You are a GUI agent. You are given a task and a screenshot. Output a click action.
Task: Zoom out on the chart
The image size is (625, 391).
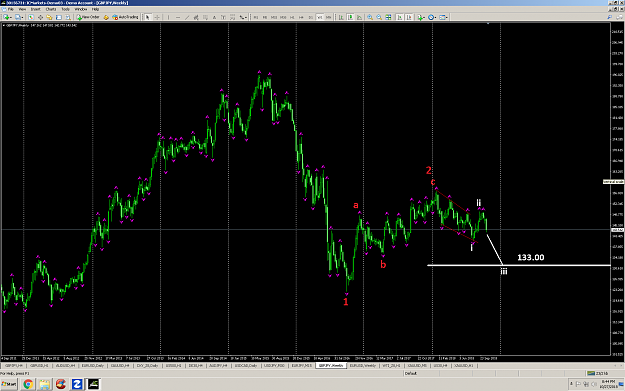(379, 17)
